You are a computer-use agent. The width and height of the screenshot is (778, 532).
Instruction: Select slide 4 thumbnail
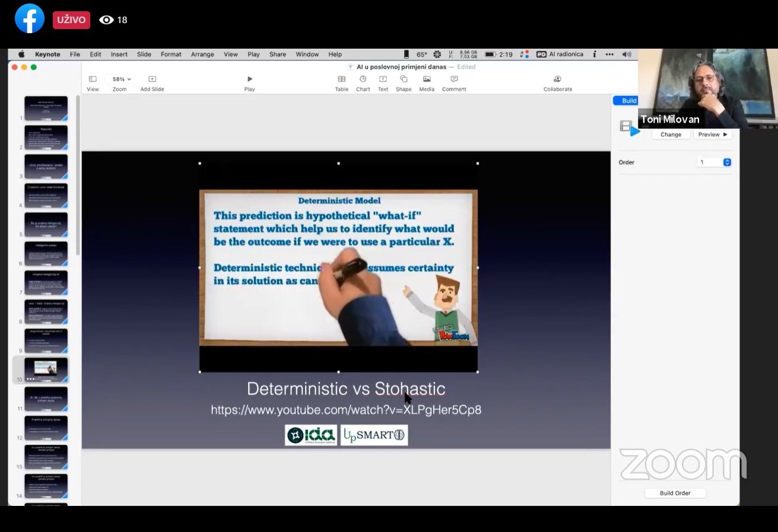pyautogui.click(x=46, y=196)
